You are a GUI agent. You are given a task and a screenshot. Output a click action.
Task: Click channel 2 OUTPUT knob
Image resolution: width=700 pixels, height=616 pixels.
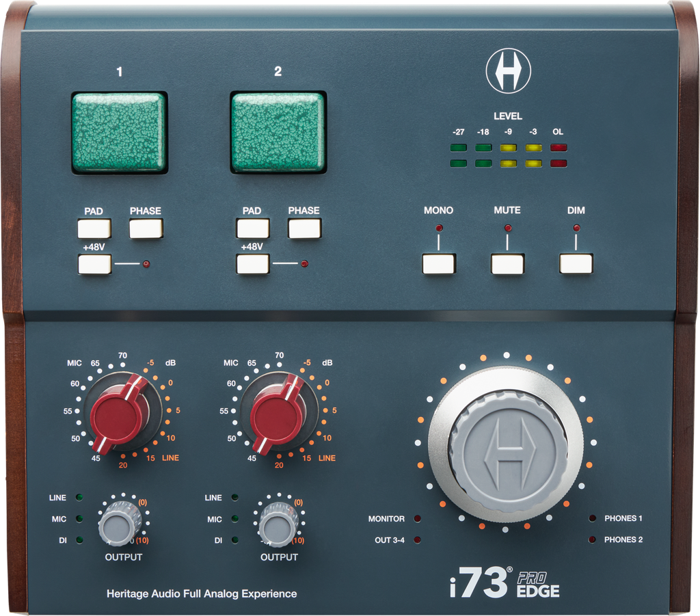[280, 524]
